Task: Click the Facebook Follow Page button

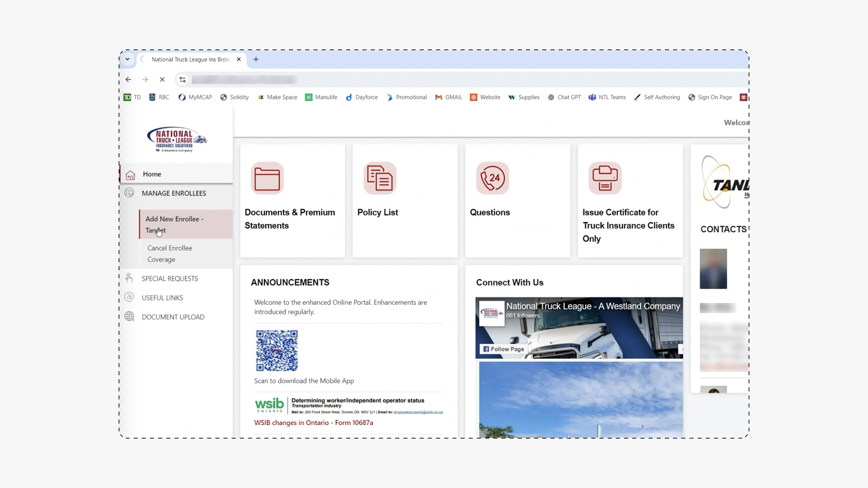Action: tap(503, 349)
